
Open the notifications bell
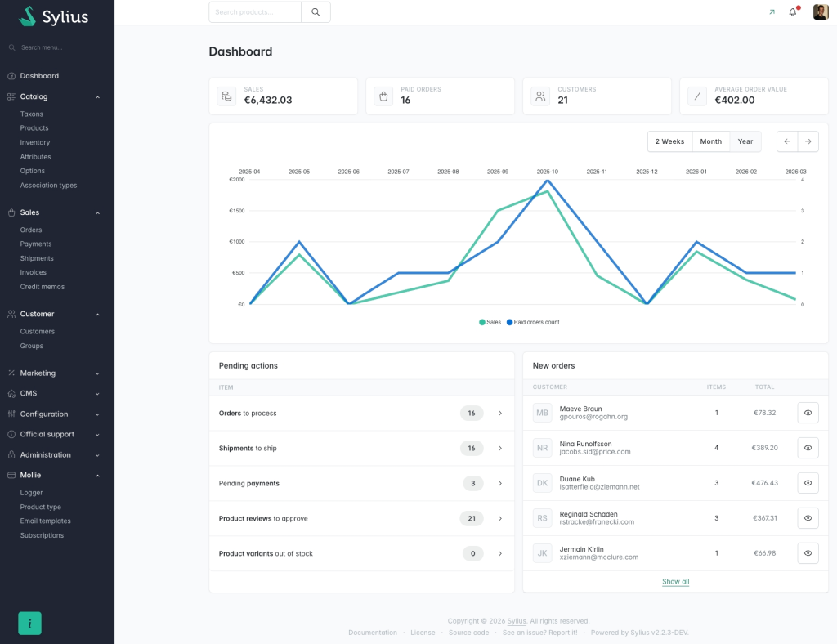click(x=792, y=12)
